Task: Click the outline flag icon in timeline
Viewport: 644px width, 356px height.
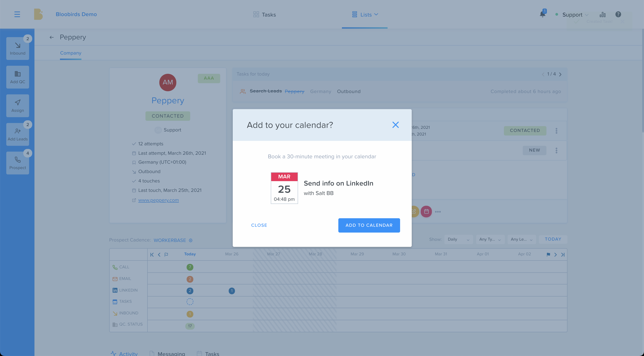Action: coord(166,254)
